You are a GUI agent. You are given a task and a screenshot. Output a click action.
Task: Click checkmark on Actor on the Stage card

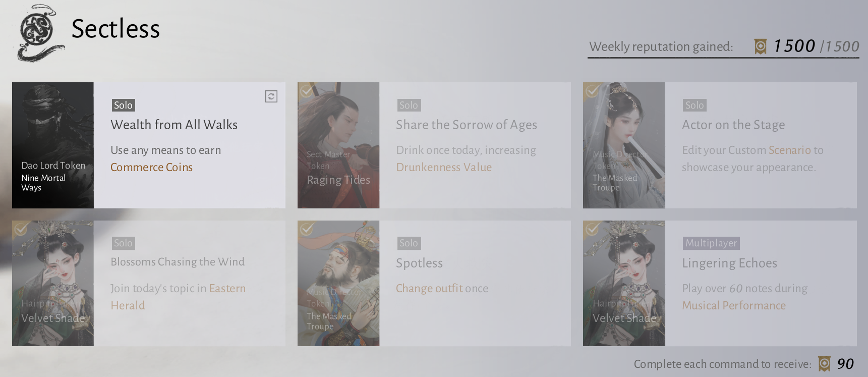pos(592,91)
